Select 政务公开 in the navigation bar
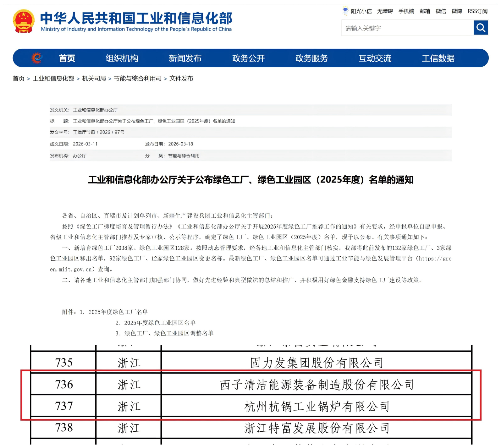This screenshot has height=448, width=501. coord(248,58)
